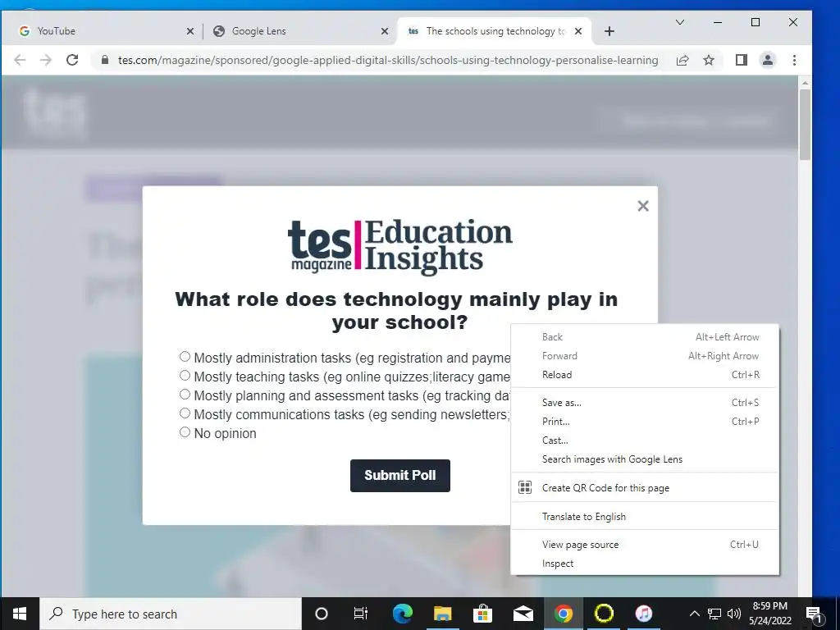Open Cortana circle icon on taskbar
840x630 pixels.
pos(322,614)
